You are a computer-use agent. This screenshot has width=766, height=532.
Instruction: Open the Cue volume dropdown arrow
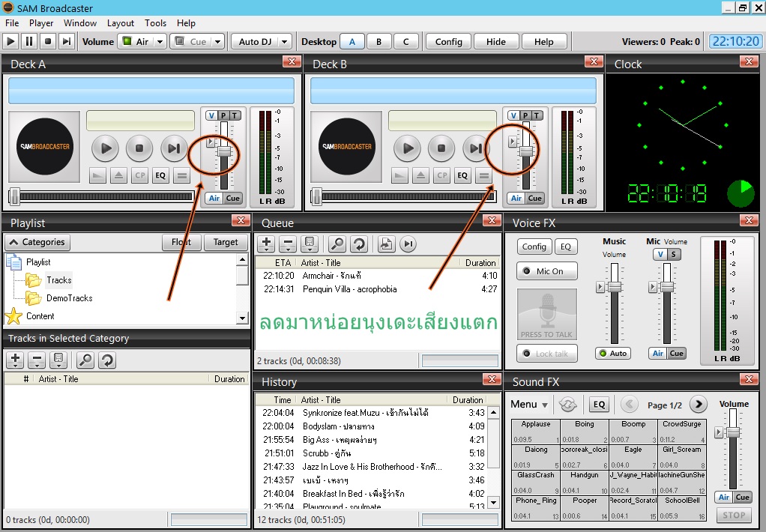click(218, 41)
